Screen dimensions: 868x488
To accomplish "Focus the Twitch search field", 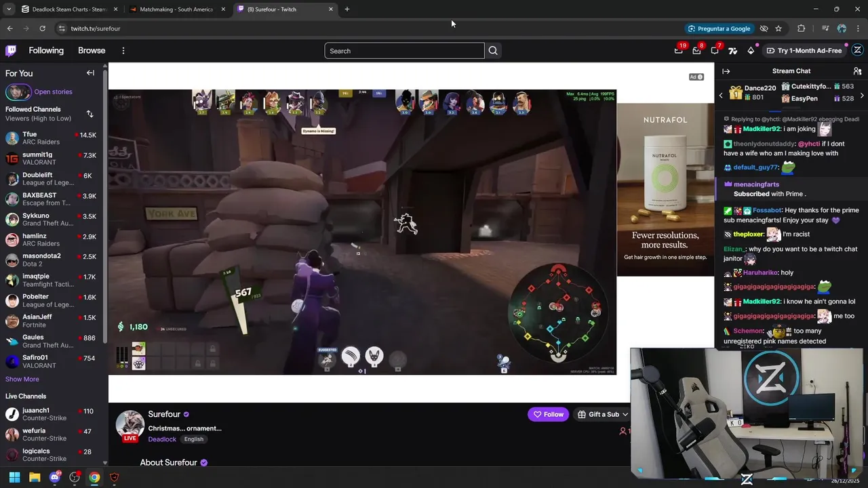I will [405, 51].
